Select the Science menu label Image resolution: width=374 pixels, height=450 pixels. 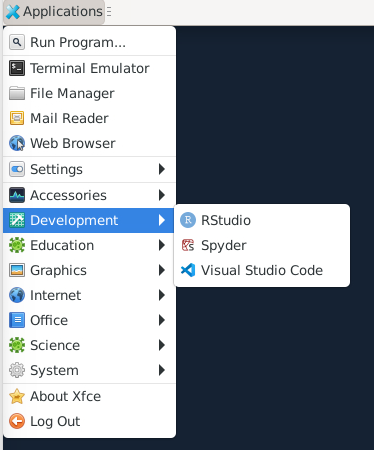[x=55, y=345]
